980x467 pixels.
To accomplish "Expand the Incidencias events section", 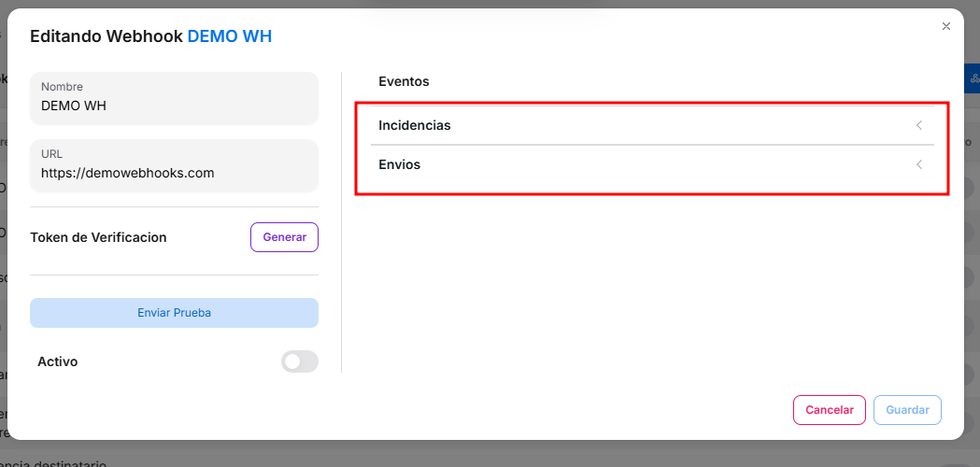I will pos(415,125).
